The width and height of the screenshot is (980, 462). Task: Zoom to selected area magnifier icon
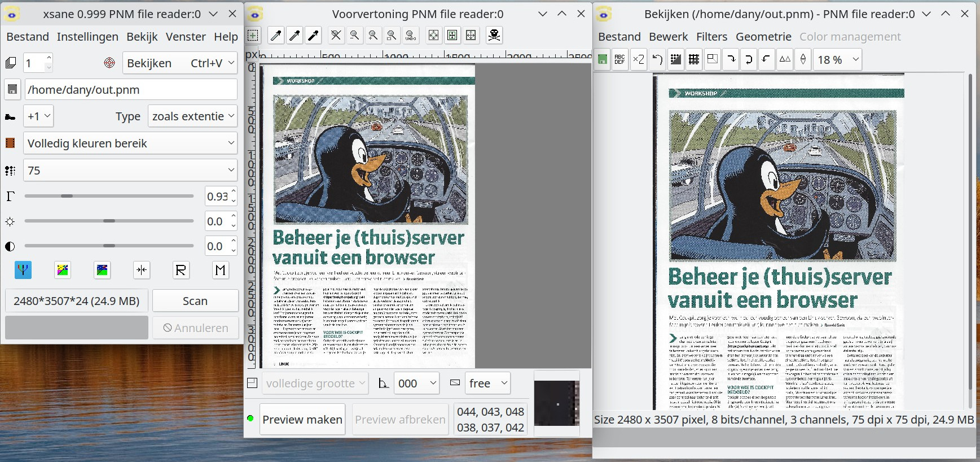[392, 36]
